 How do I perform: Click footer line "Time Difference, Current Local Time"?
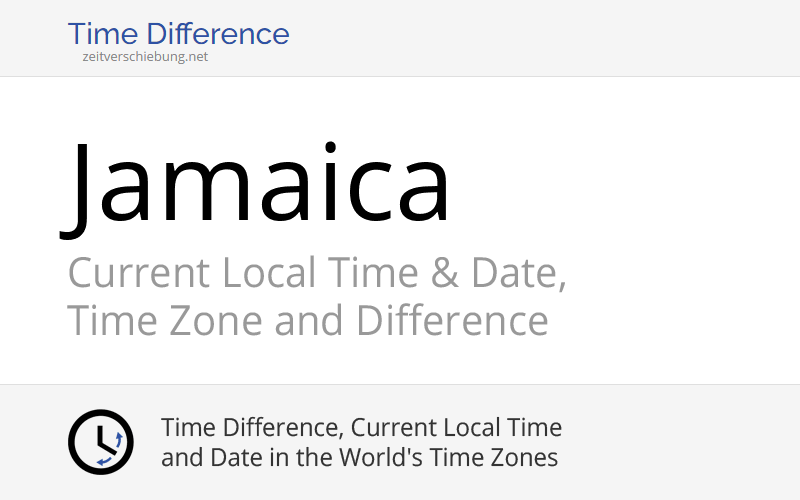coord(361,428)
